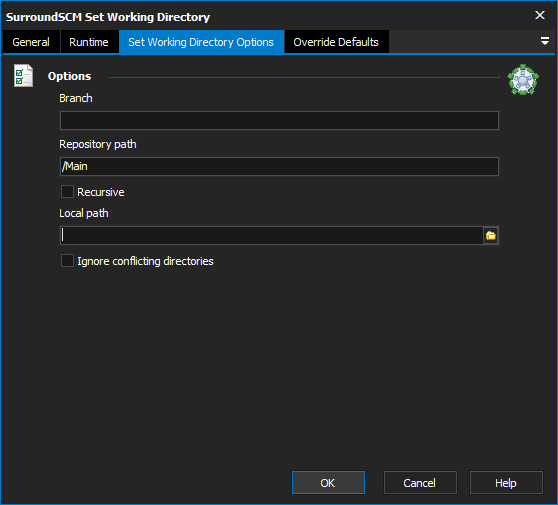The width and height of the screenshot is (558, 505).
Task: Focus the Local path input field
Action: click(272, 235)
